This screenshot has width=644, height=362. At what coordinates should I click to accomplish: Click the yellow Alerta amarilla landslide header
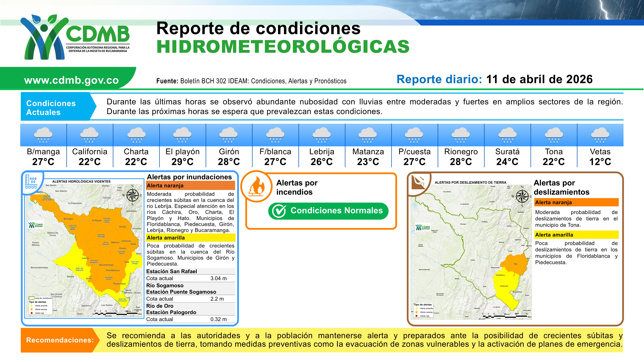coord(576,235)
